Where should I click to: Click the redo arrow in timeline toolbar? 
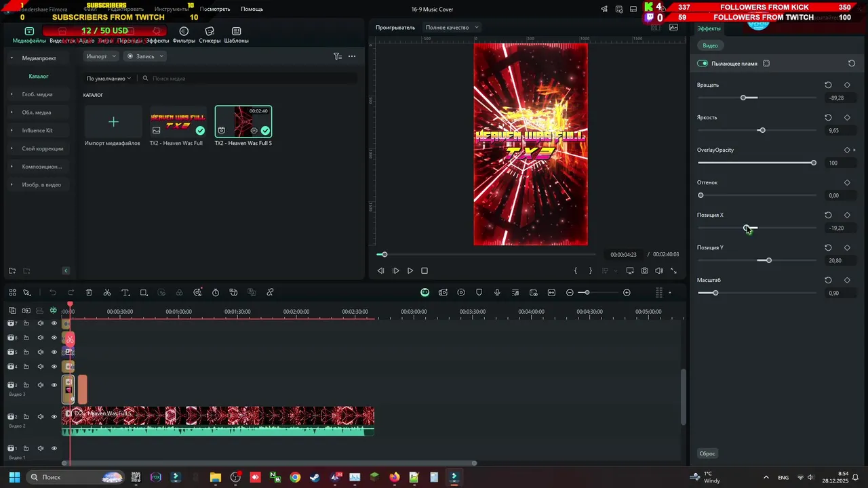71,292
